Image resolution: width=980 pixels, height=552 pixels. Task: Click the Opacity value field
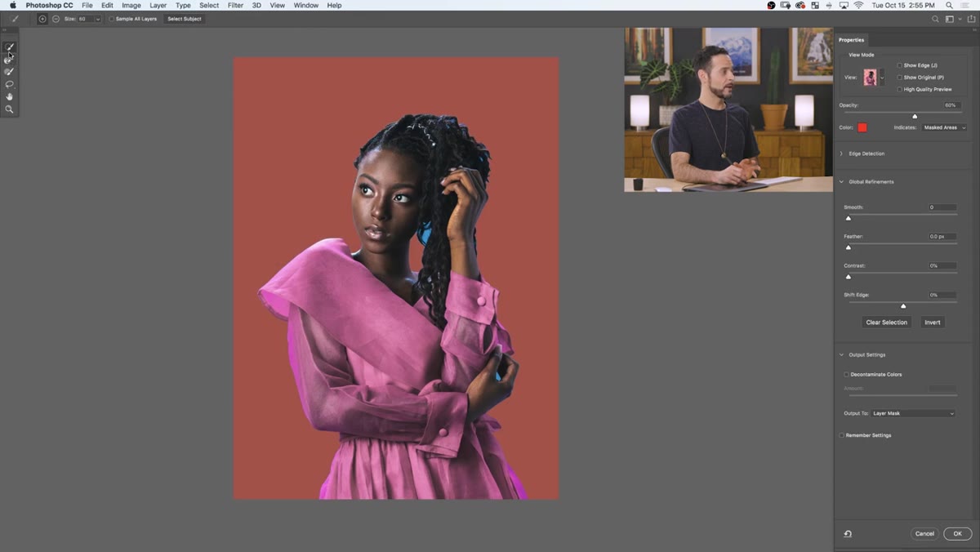click(951, 105)
